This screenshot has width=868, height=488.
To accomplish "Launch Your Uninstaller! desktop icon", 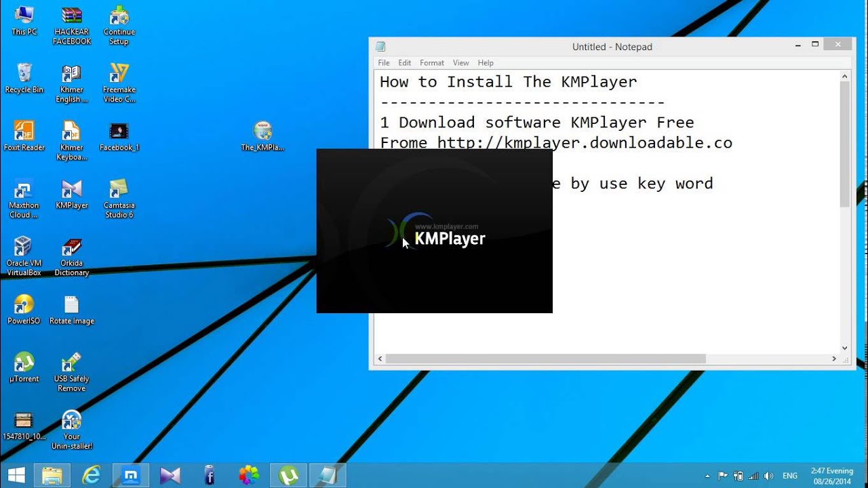I will (x=72, y=430).
